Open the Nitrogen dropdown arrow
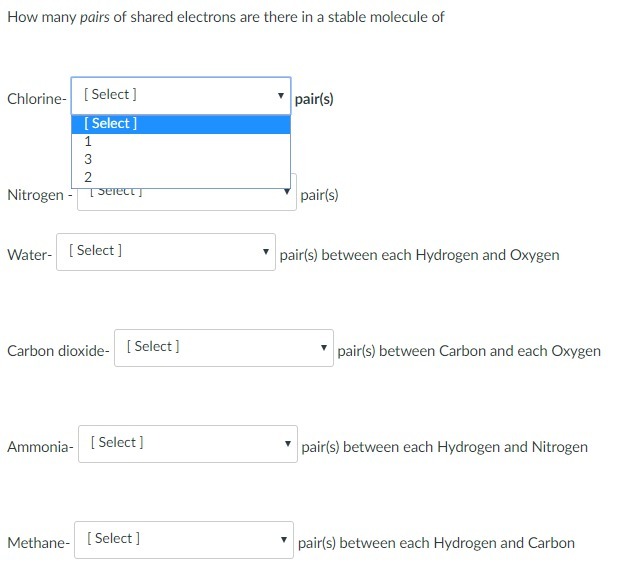This screenshot has width=623, height=568. point(287,191)
